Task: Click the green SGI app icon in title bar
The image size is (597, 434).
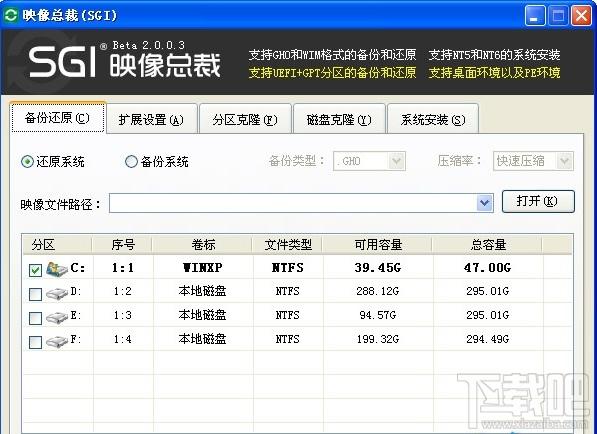Action: [11, 15]
